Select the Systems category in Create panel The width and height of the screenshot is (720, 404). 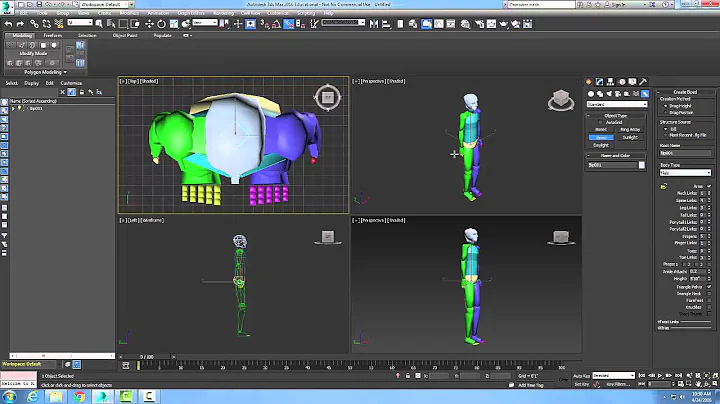coord(645,94)
